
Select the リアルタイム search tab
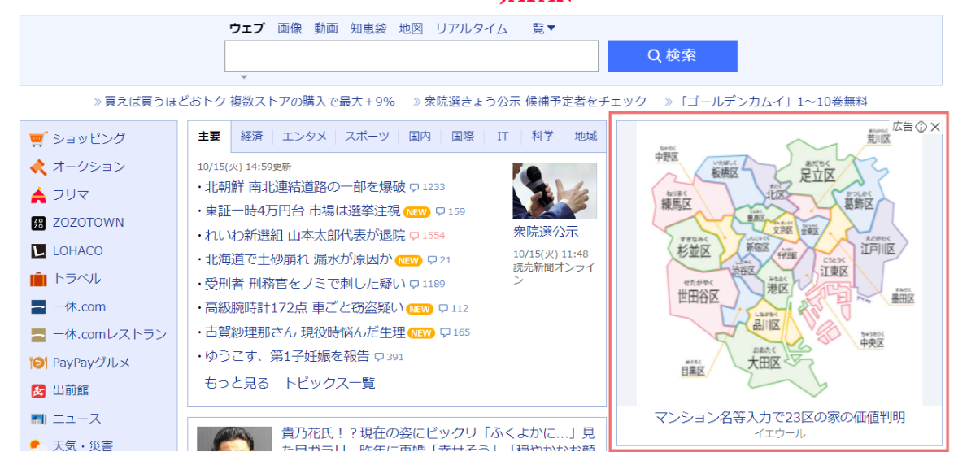click(472, 28)
